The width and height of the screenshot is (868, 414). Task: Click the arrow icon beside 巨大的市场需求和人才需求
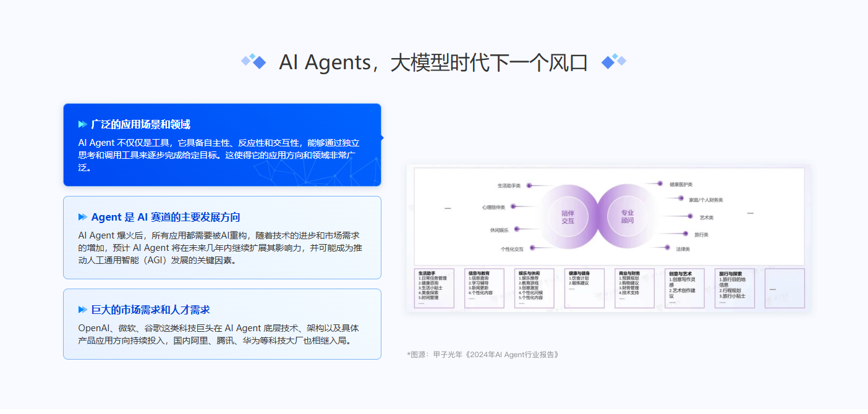(x=82, y=310)
